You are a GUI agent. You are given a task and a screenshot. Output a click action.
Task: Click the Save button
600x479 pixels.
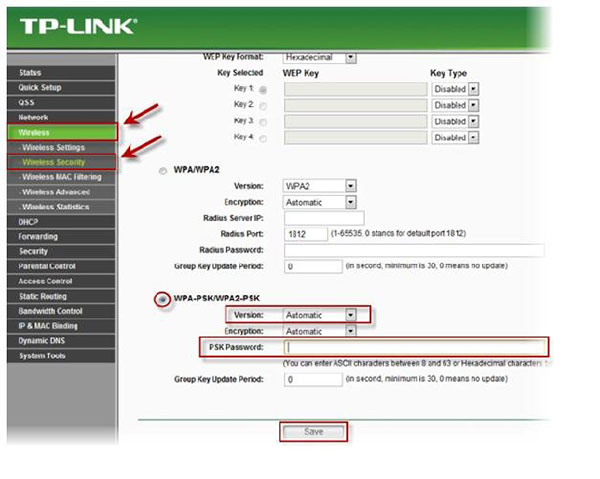[x=313, y=432]
